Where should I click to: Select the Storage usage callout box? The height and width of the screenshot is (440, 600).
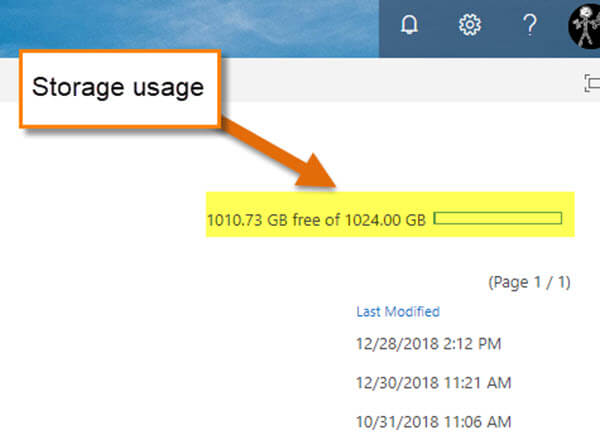120,88
